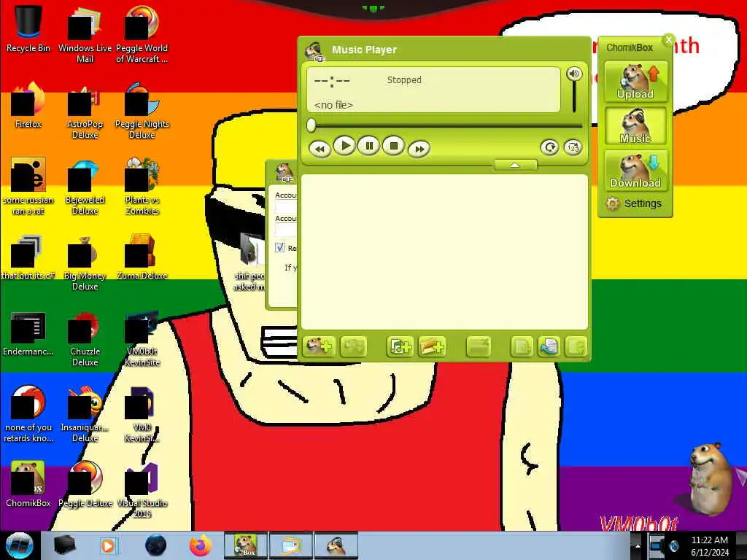747x560 pixels.
Task: Switch to ChomikBox Box taskbar button
Action: tap(245, 545)
